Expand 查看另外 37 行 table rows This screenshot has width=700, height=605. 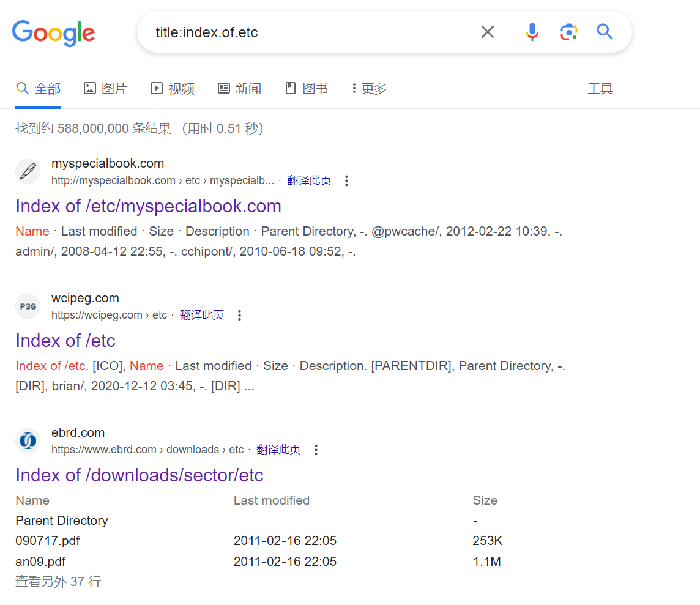(x=58, y=582)
